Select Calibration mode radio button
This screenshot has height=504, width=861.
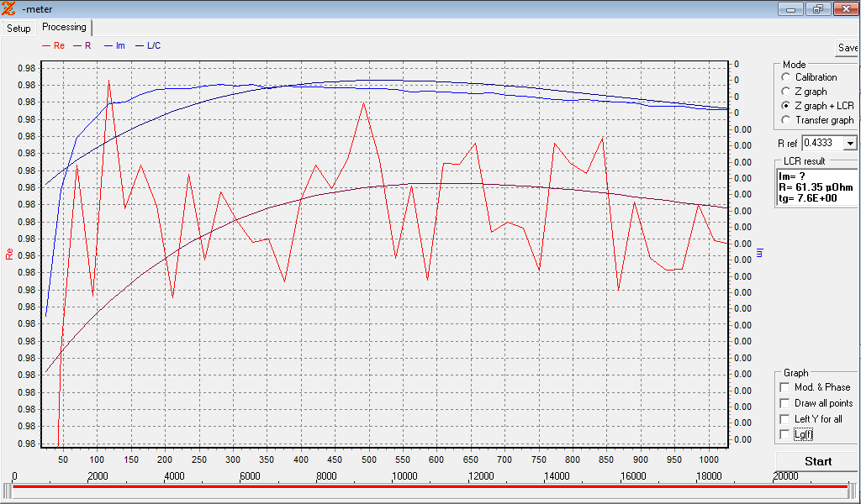click(x=786, y=77)
